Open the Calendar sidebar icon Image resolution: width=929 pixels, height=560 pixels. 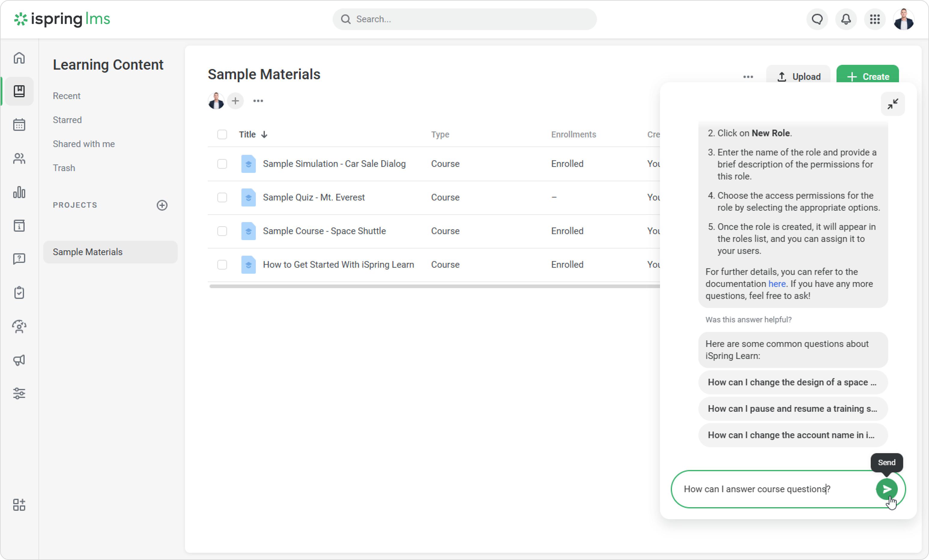click(19, 125)
